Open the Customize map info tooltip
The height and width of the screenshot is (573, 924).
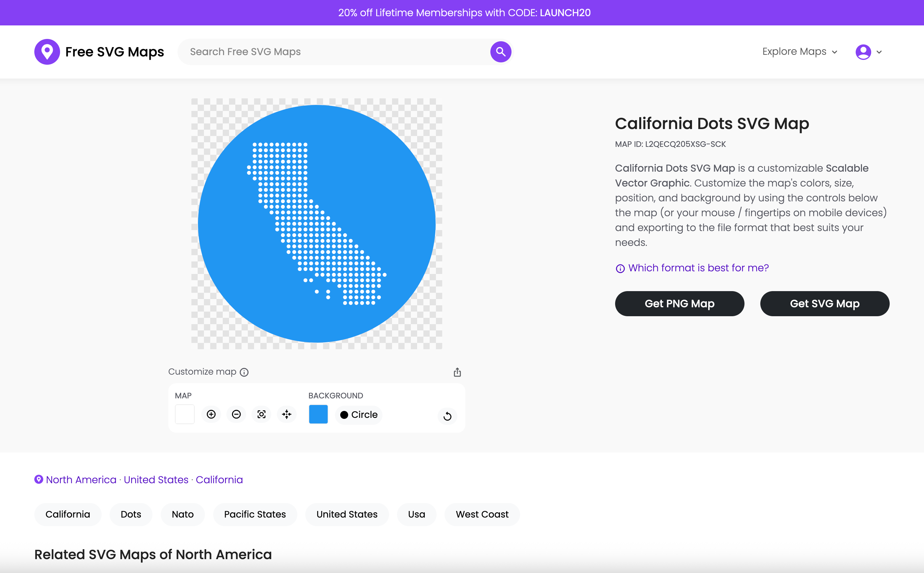tap(244, 372)
